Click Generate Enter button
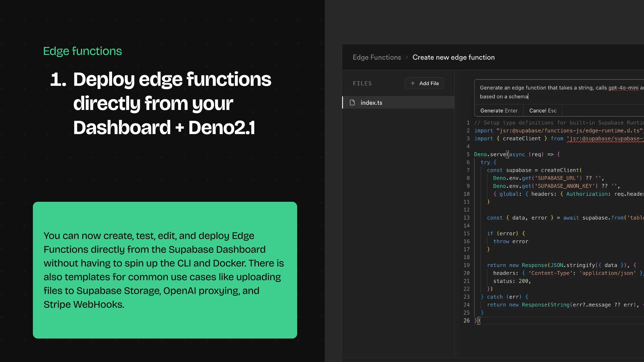This screenshot has height=362, width=644. point(498,111)
